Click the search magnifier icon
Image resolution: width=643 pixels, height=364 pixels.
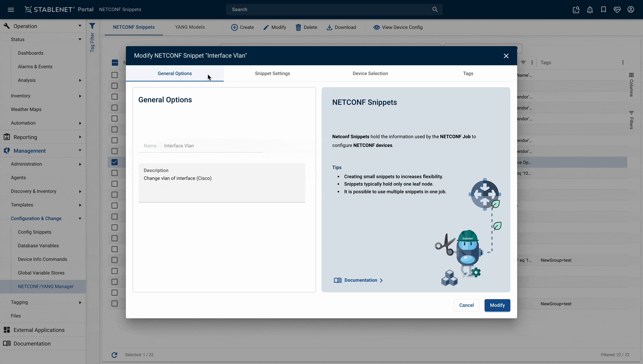[x=435, y=10]
